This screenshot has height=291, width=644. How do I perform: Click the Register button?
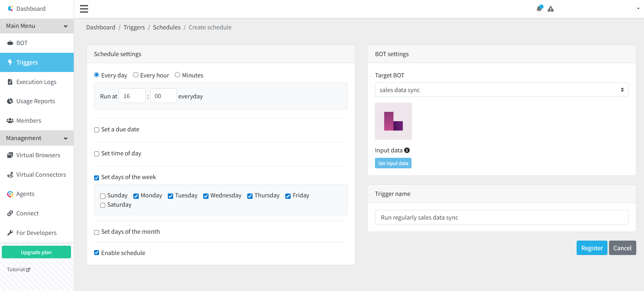point(592,248)
